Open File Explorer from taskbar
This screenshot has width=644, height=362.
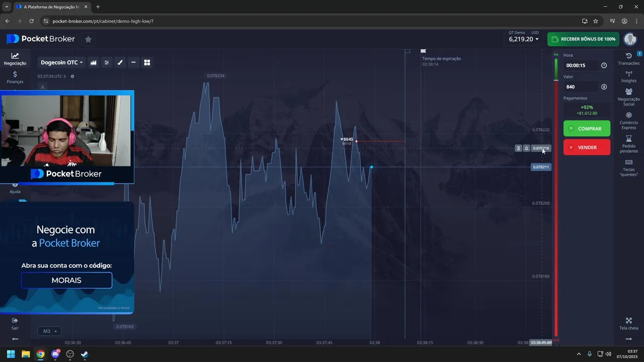pos(26,354)
